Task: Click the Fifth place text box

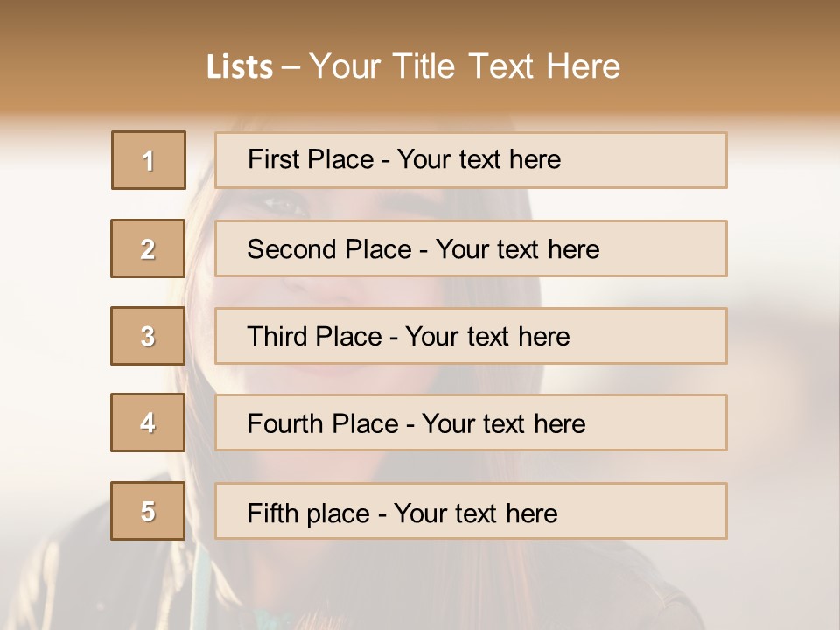Action: pyautogui.click(x=471, y=512)
